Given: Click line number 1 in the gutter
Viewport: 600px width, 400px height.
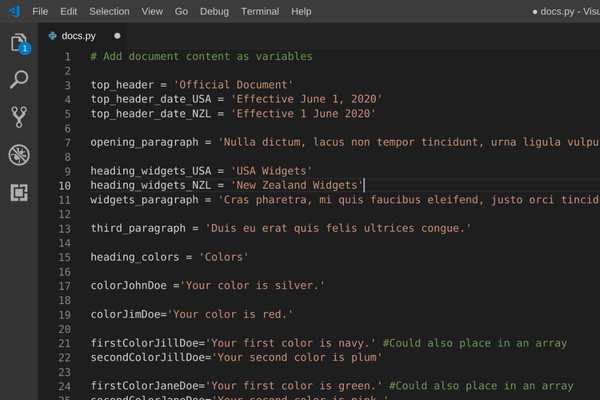Looking at the screenshot, I should [x=68, y=57].
